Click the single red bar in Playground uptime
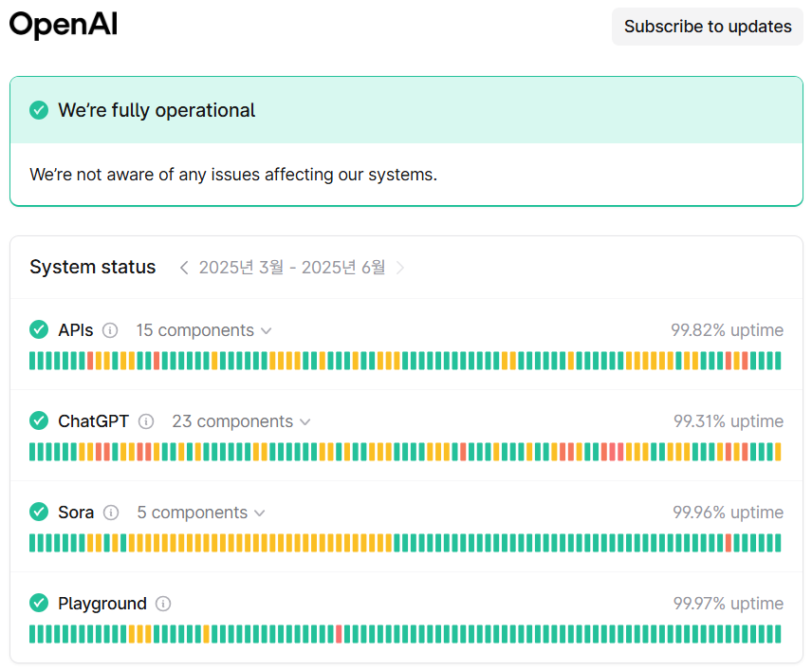 click(340, 634)
